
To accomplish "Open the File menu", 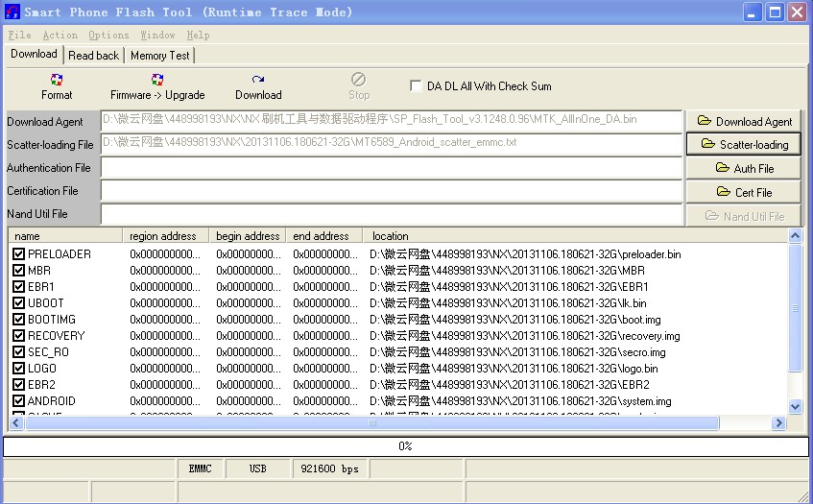I will [x=20, y=35].
